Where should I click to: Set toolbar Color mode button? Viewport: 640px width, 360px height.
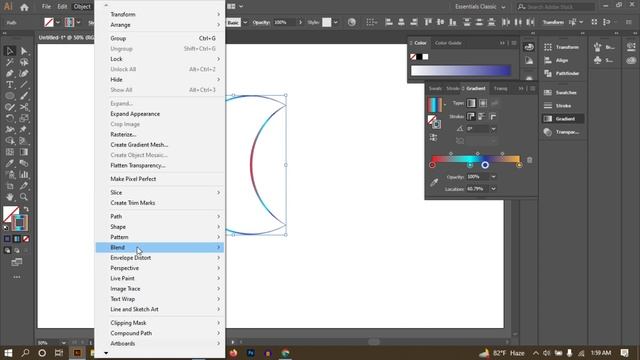[7, 239]
